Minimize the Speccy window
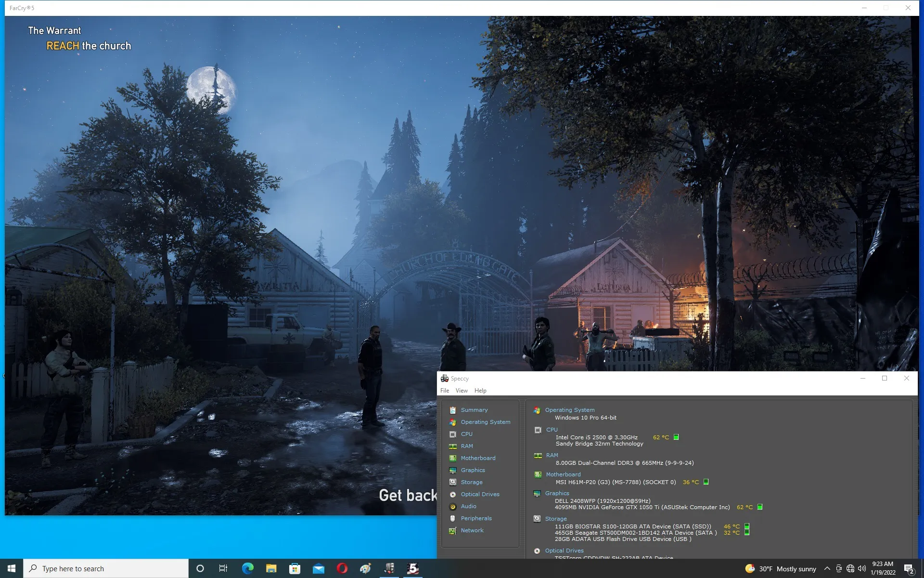The width and height of the screenshot is (924, 578). point(863,378)
